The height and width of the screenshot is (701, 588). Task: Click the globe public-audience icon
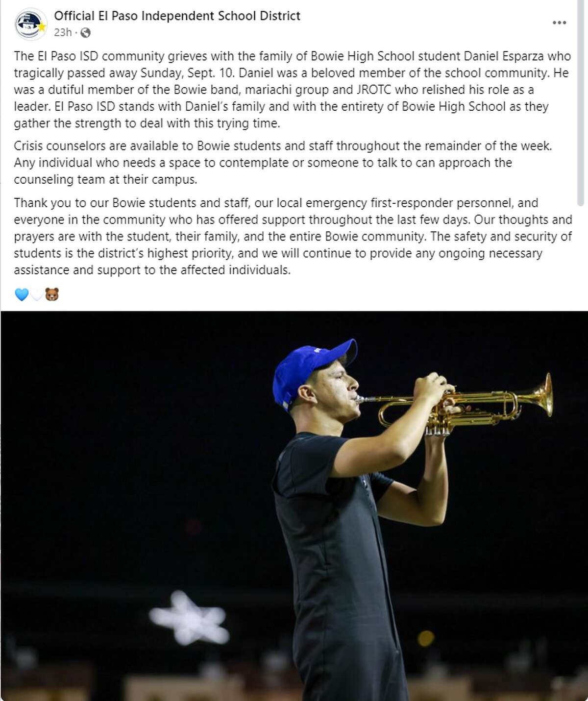(85, 33)
